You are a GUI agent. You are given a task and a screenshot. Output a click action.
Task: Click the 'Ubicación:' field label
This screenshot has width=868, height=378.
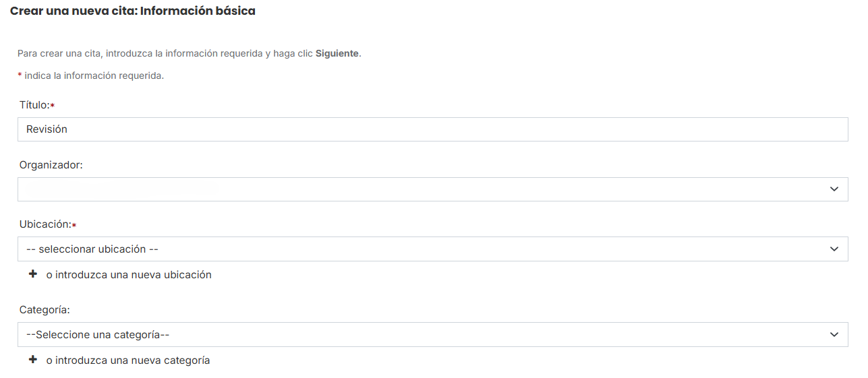click(x=45, y=224)
